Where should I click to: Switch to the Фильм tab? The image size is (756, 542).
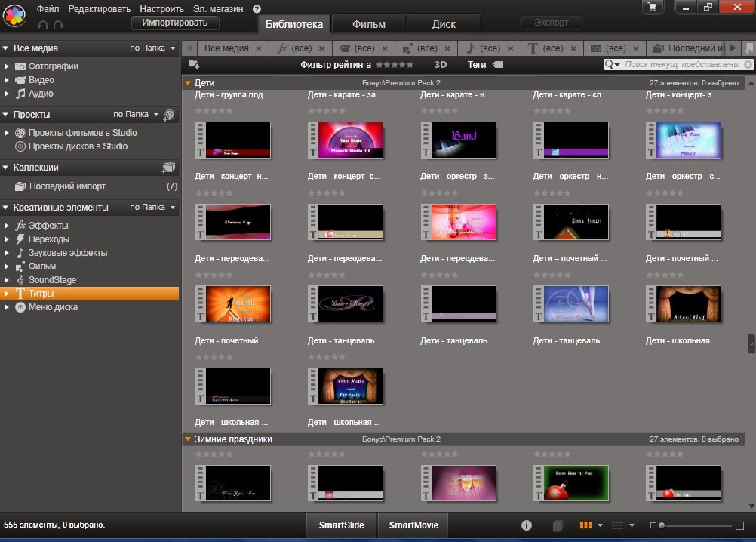369,24
